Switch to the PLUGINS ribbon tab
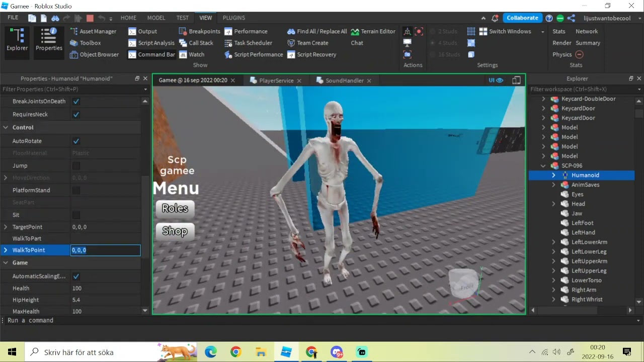 [233, 18]
